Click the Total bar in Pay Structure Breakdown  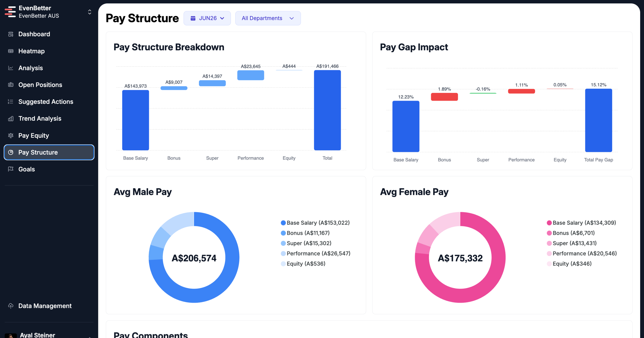(327, 110)
